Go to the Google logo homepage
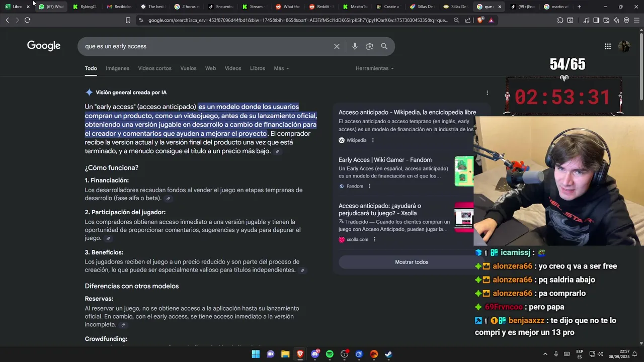This screenshot has width=644, height=362. (44, 46)
